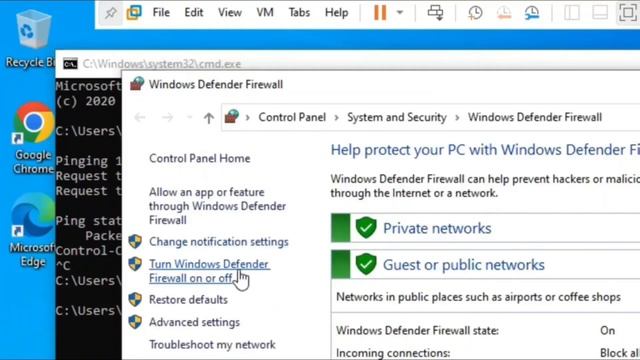
Task: Click the pin toolbar icon
Action: point(110,13)
